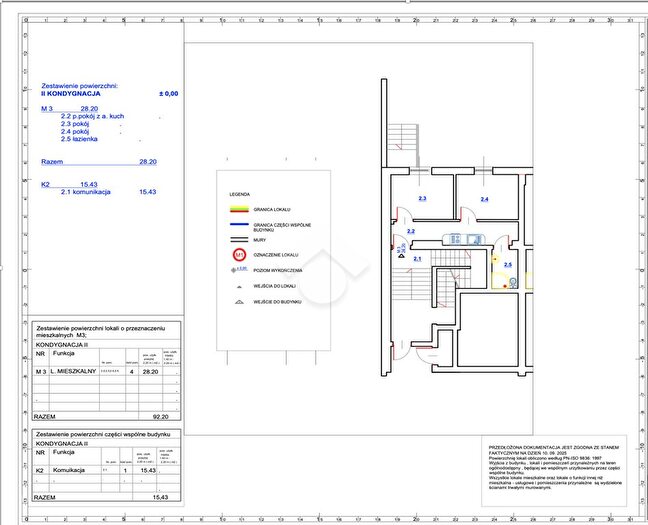Select the 'Komunikacja' cell in the K2 row
The width and height of the screenshot is (648, 525).
click(69, 470)
